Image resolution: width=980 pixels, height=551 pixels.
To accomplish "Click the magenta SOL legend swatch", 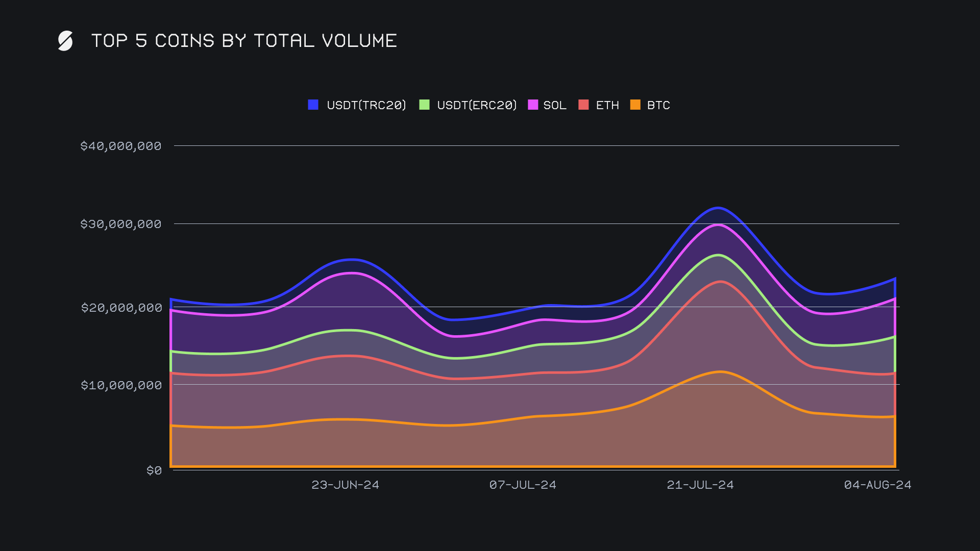I will tap(532, 105).
